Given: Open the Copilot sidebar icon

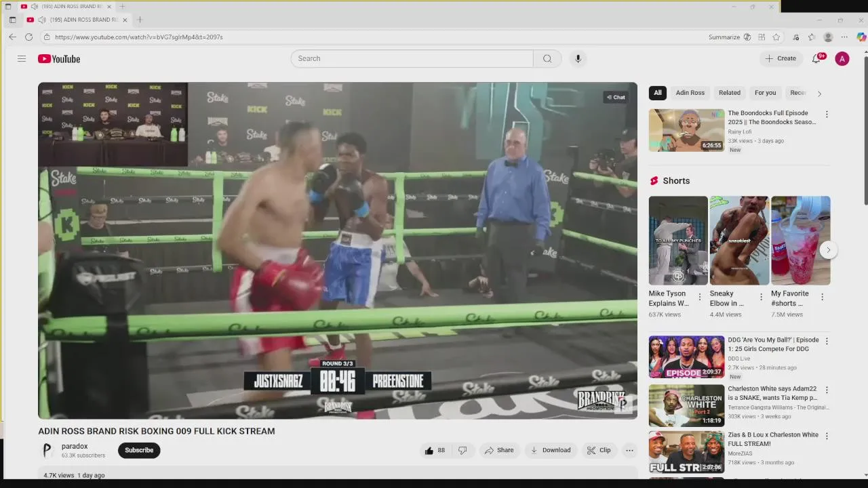Looking at the screenshot, I should 861,37.
